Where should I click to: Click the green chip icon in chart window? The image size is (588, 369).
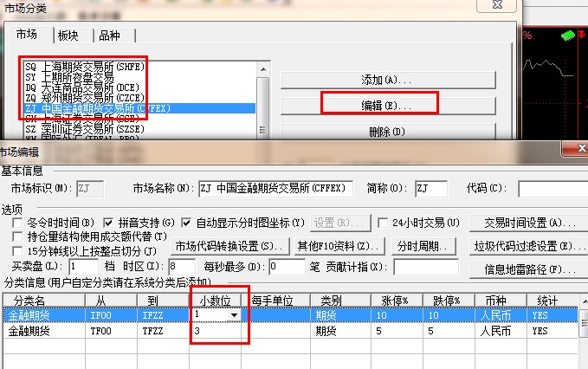[x=568, y=36]
